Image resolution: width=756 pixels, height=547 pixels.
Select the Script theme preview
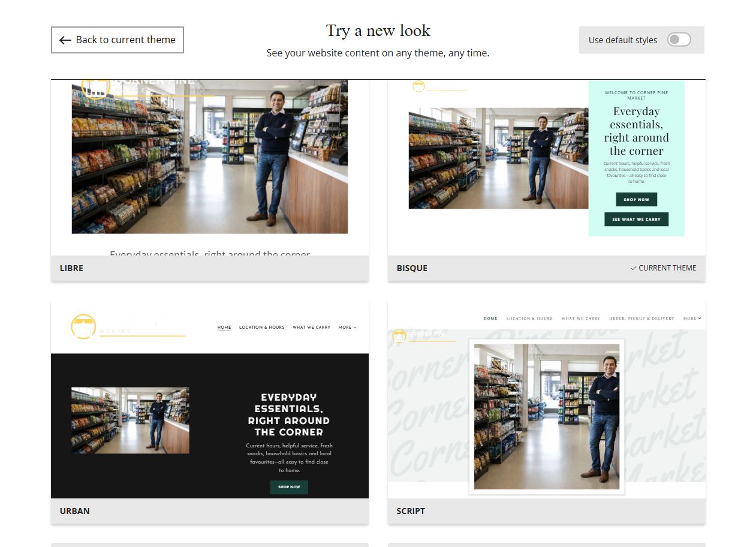click(x=547, y=399)
